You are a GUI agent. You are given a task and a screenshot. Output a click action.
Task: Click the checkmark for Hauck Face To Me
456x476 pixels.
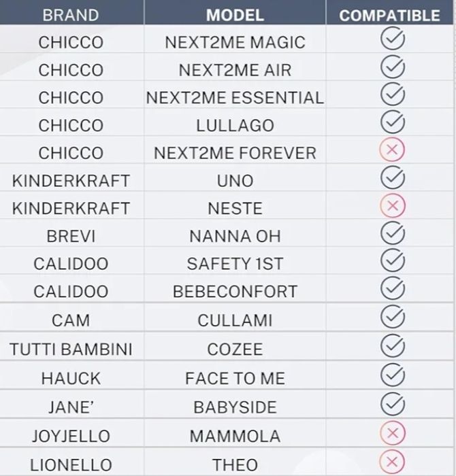pos(392,374)
